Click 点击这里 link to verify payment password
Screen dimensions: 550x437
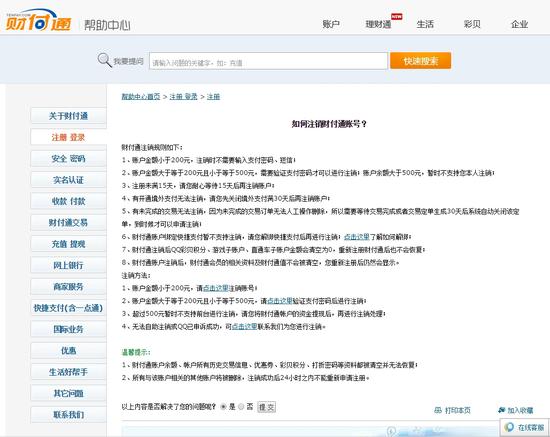pos(280,301)
